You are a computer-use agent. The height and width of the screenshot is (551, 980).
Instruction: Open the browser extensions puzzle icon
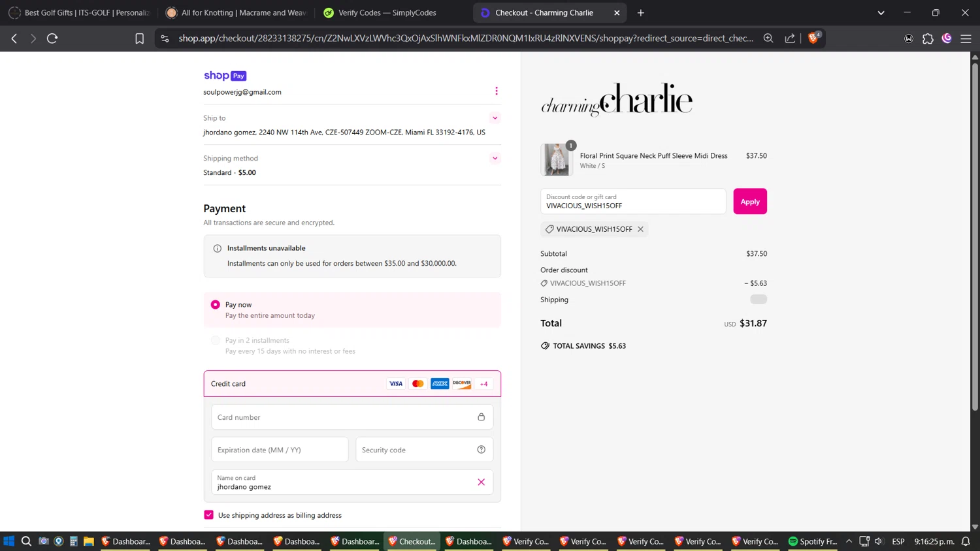click(x=928, y=39)
